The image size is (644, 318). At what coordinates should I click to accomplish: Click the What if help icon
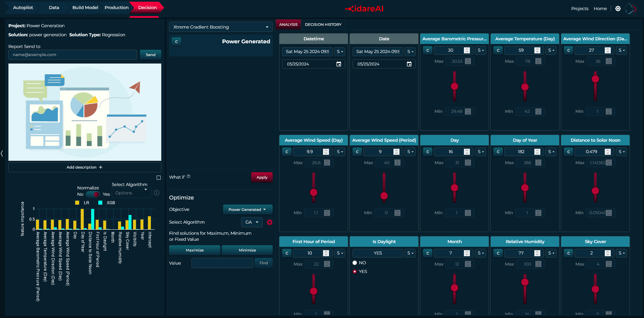[189, 177]
